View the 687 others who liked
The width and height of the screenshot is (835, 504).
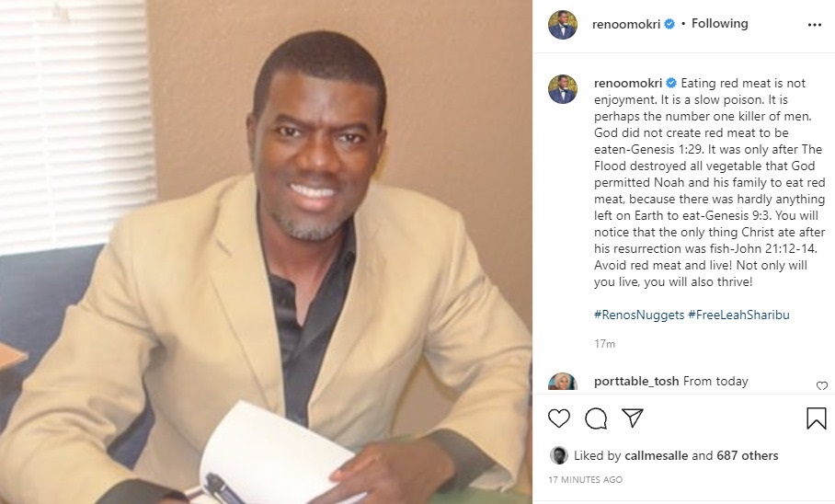(x=747, y=455)
